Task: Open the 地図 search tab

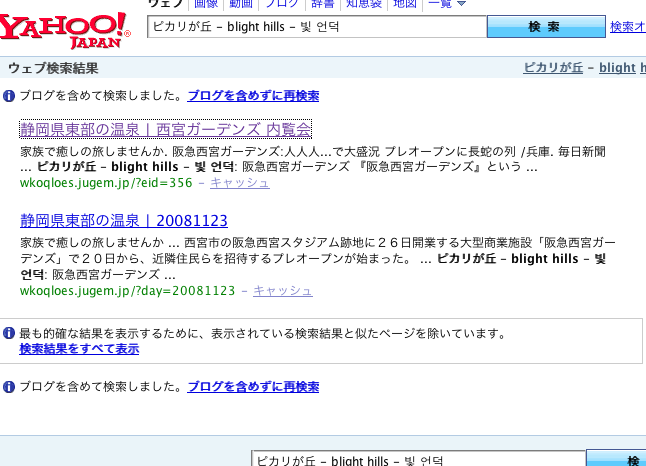Action: (x=405, y=4)
